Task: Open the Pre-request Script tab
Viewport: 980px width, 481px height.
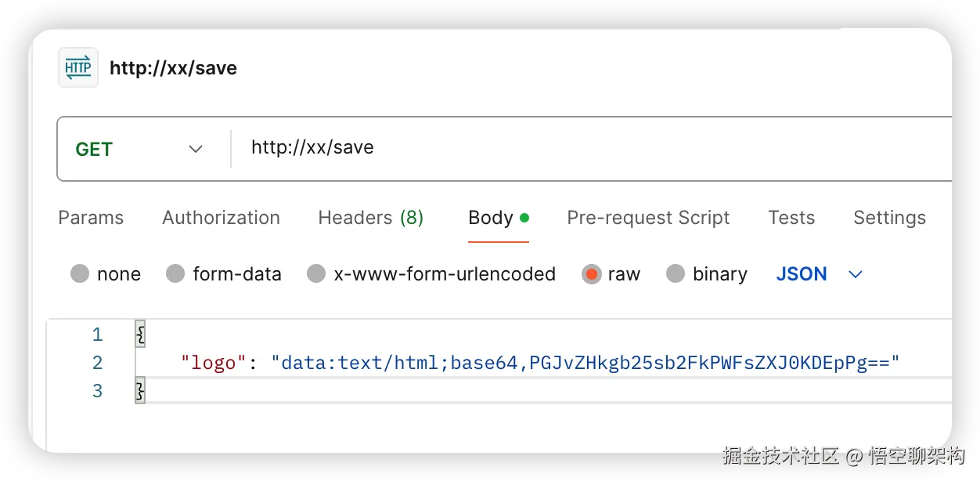Action: pyautogui.click(x=648, y=218)
